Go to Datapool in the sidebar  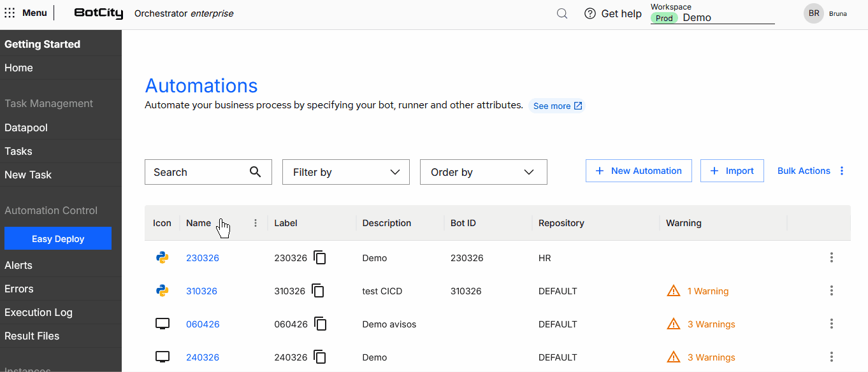[x=26, y=127]
